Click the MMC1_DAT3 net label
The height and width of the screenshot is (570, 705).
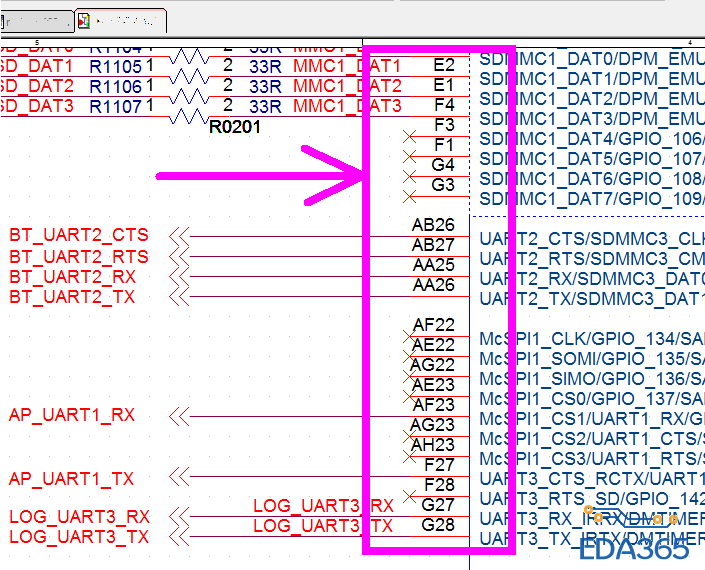click(x=347, y=107)
